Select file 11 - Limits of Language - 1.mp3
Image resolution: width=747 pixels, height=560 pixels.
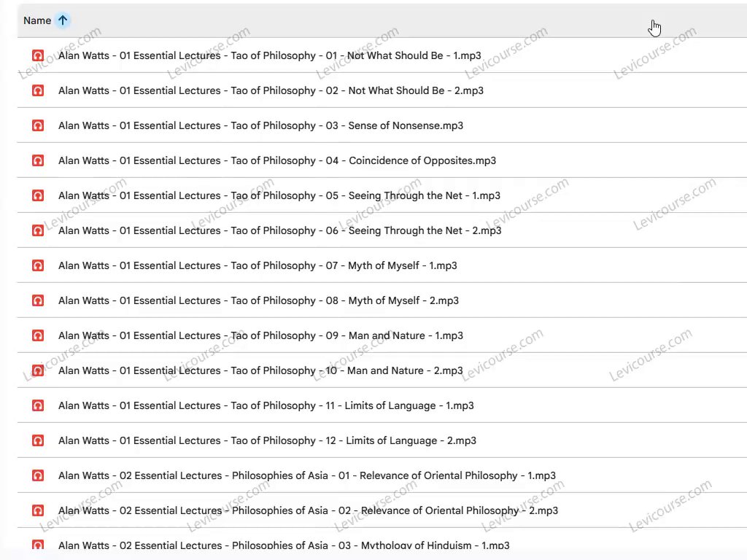(382, 405)
